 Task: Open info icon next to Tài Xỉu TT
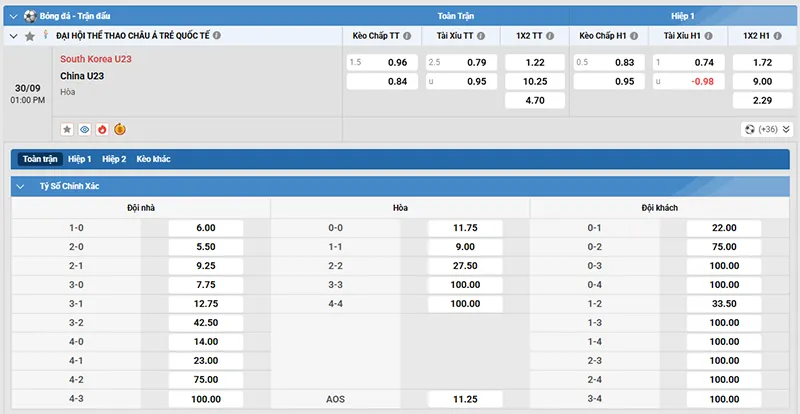(481, 36)
